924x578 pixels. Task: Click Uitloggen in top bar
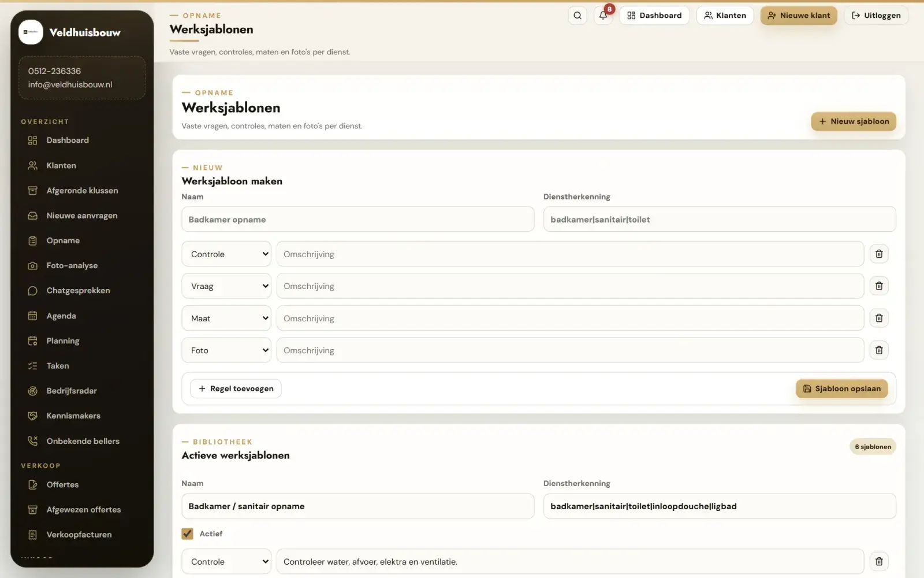(876, 16)
